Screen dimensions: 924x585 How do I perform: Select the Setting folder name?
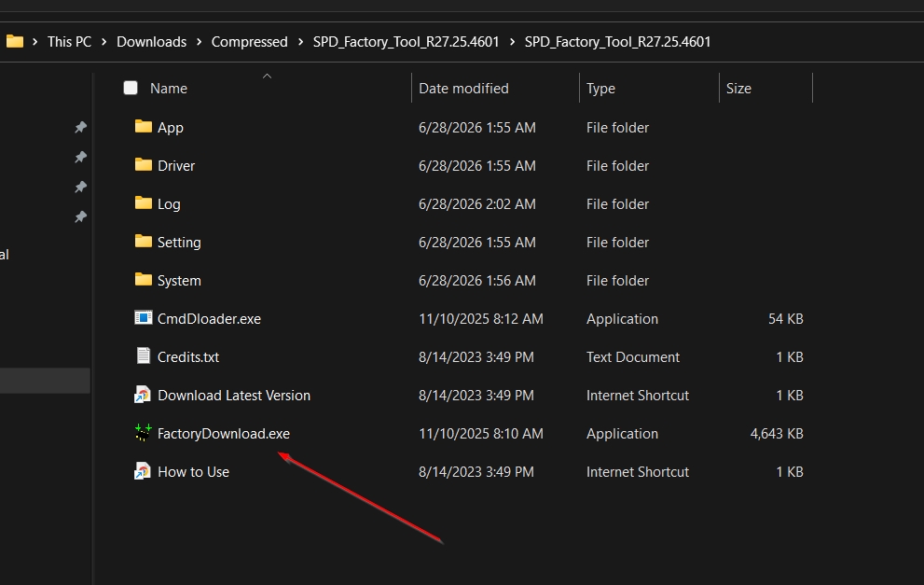(179, 243)
